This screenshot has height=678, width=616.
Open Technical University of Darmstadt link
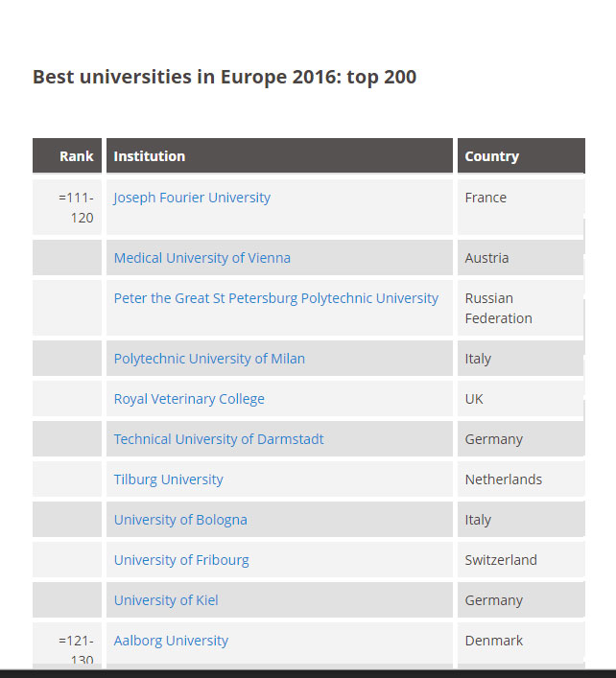tap(219, 439)
